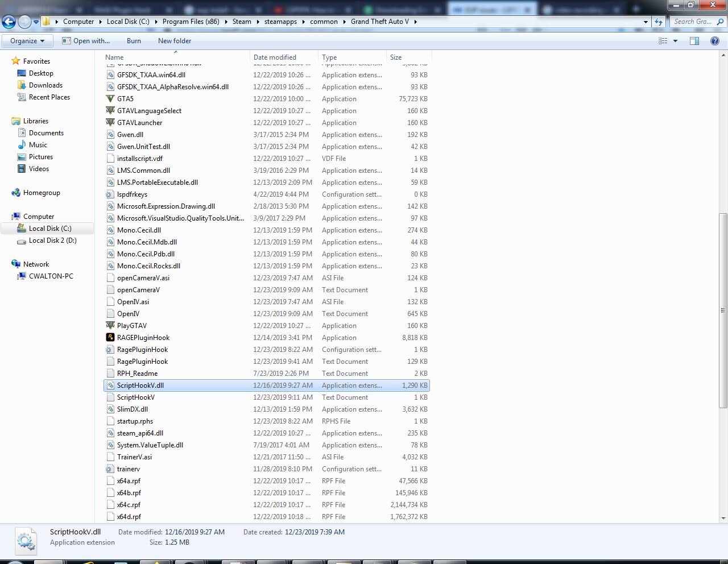The height and width of the screenshot is (564, 728).
Task: Select the TrainerV.asi file icon
Action: point(110,457)
